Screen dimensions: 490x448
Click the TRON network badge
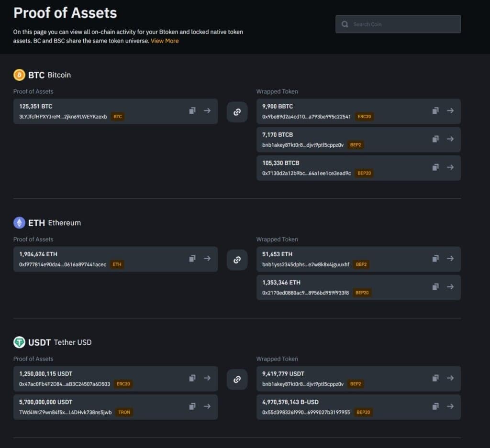(124, 412)
